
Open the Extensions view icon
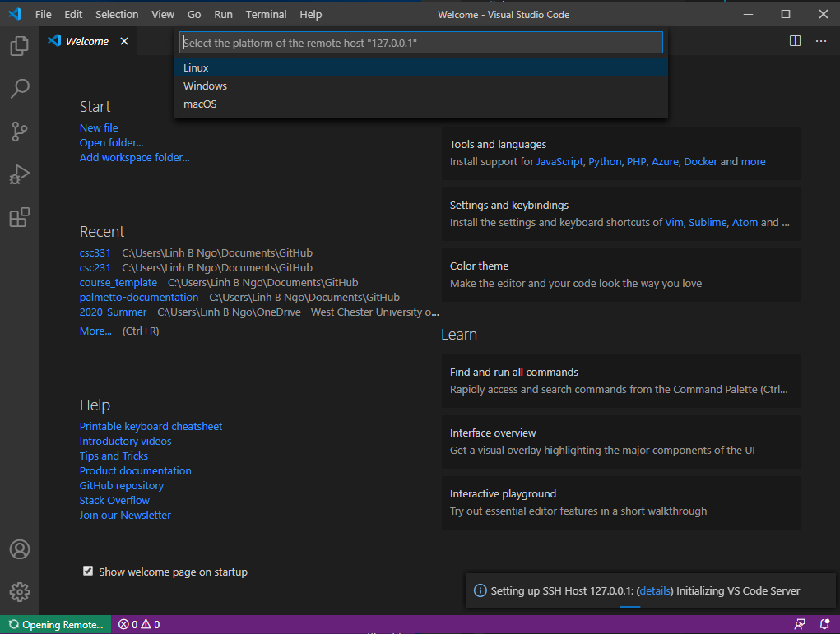tap(19, 217)
